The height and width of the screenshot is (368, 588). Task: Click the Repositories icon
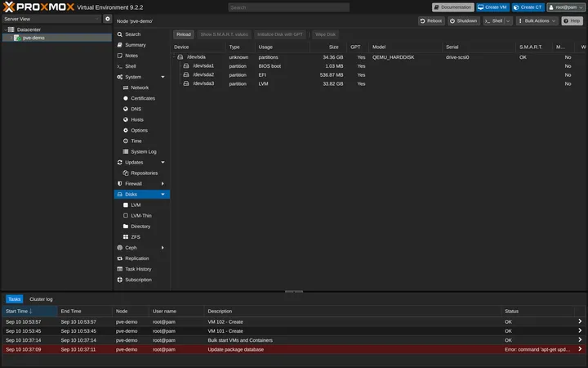(126, 173)
